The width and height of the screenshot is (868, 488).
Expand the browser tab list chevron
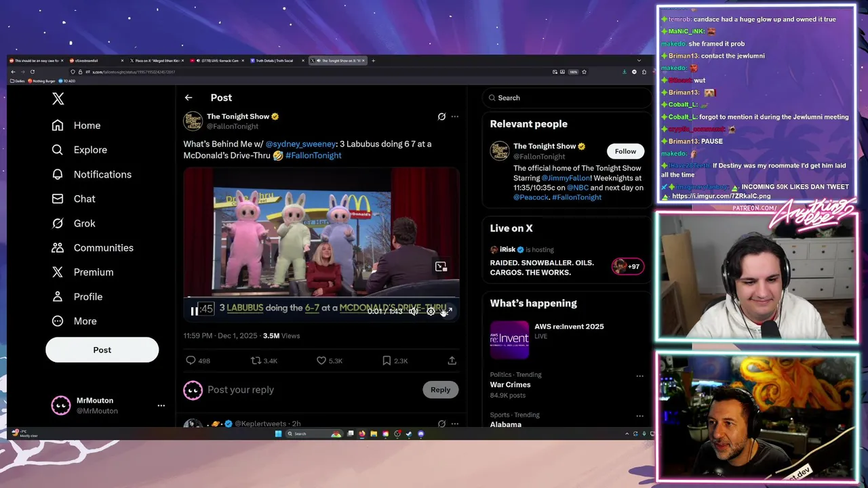(638, 60)
